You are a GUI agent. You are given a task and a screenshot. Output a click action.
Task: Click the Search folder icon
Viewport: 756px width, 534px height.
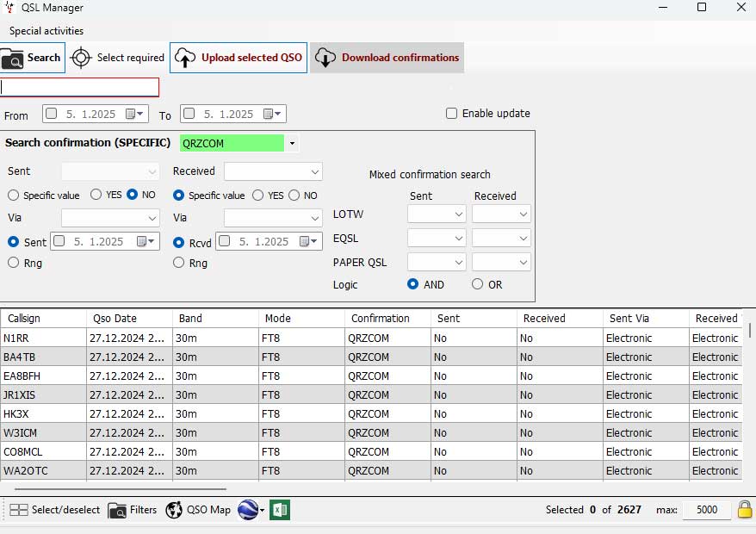(12, 59)
